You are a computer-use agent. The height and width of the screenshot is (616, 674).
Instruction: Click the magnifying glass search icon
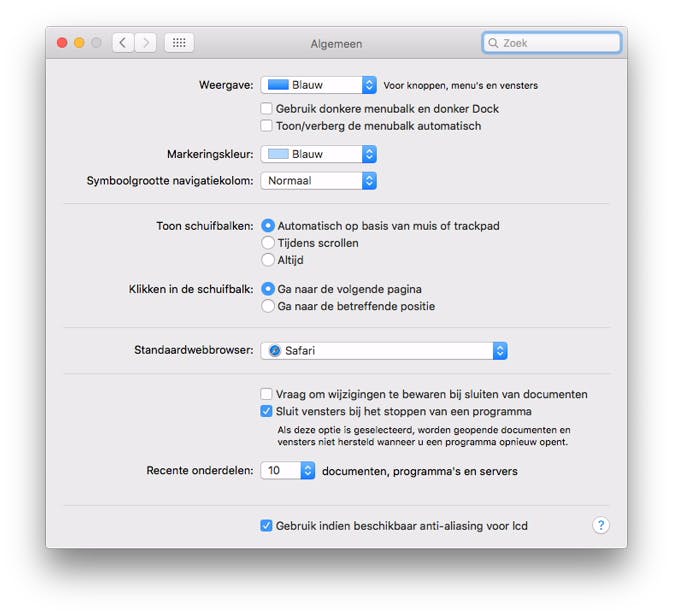(x=493, y=43)
